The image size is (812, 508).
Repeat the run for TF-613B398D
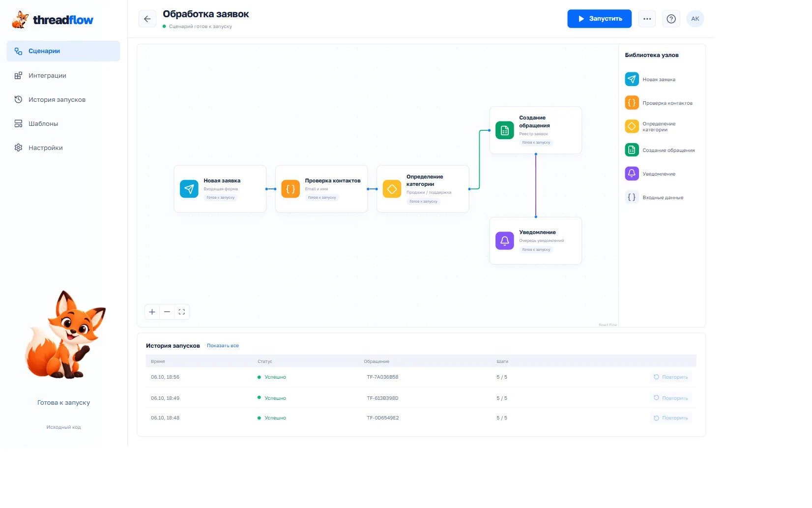(x=670, y=398)
